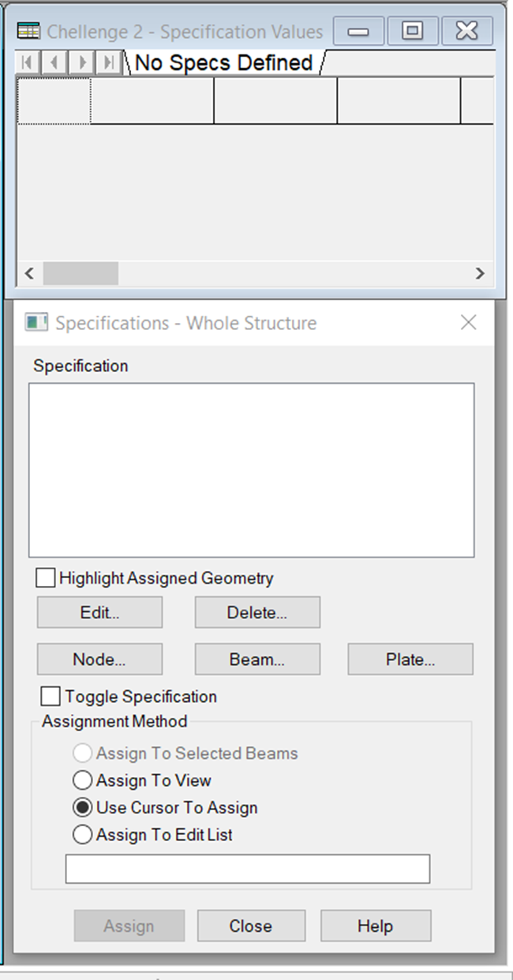Enable Highlight Assigned Geometry checkbox
Screen dimensions: 513x980
(x=47, y=578)
